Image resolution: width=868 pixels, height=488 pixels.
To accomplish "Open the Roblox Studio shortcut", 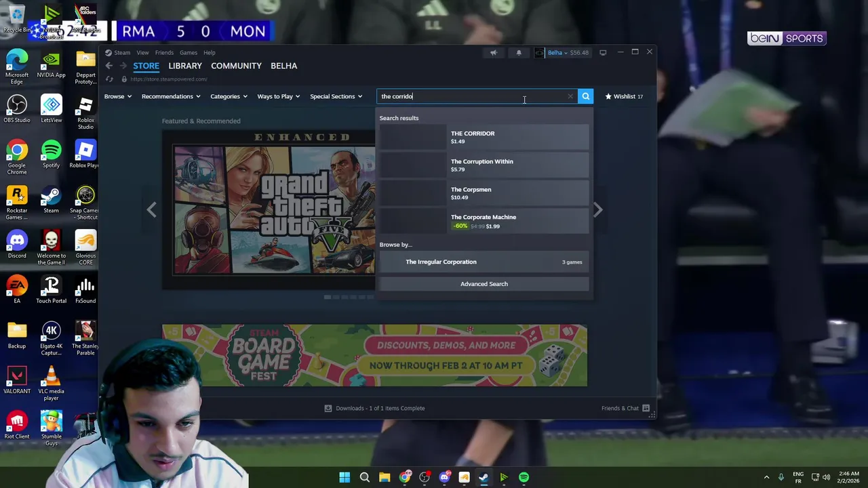I will (85, 113).
